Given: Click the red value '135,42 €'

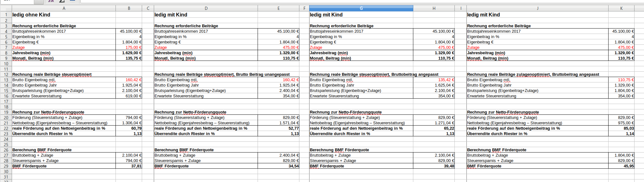Looking at the screenshot, I should click(x=446, y=80).
